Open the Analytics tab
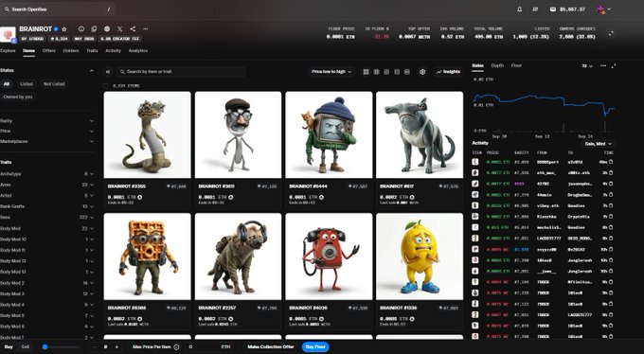644x354 pixels. pyautogui.click(x=138, y=51)
